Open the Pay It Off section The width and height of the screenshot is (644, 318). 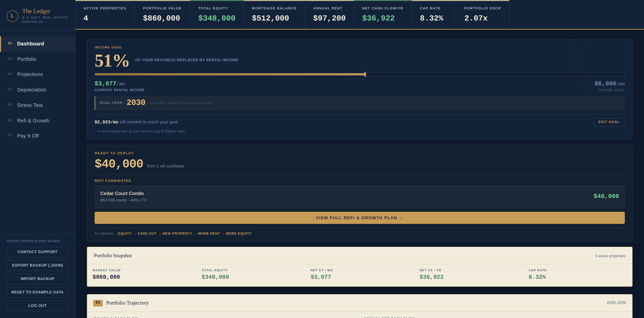[38, 136]
